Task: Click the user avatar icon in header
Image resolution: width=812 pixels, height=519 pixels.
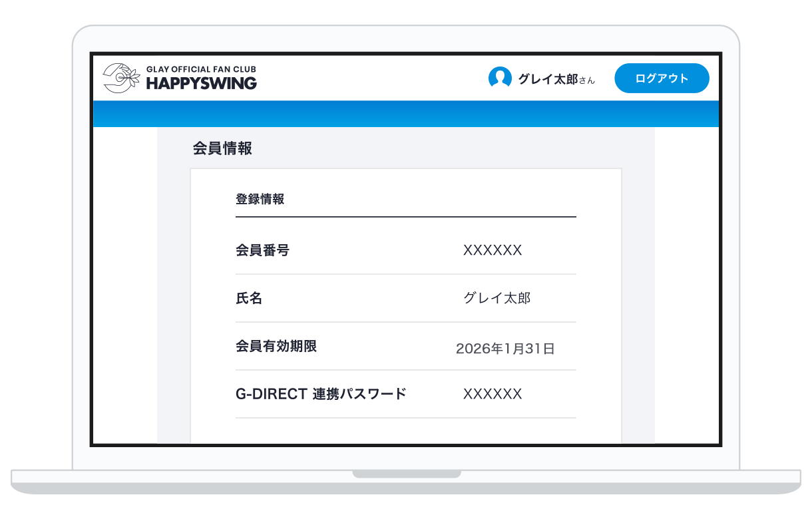Action: pos(500,78)
